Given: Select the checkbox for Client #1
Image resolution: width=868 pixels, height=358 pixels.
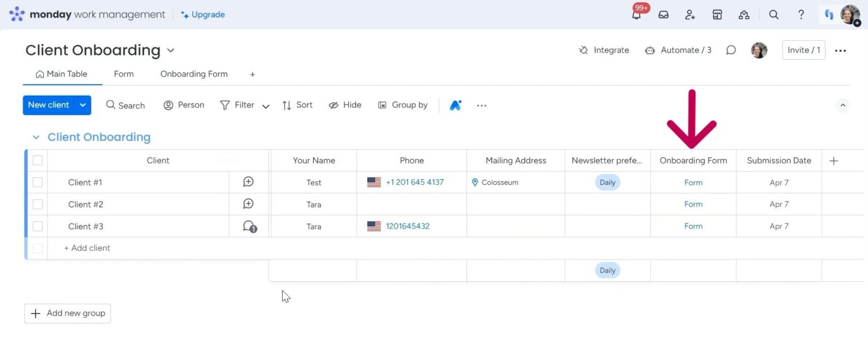Looking at the screenshot, I should coord(37,182).
